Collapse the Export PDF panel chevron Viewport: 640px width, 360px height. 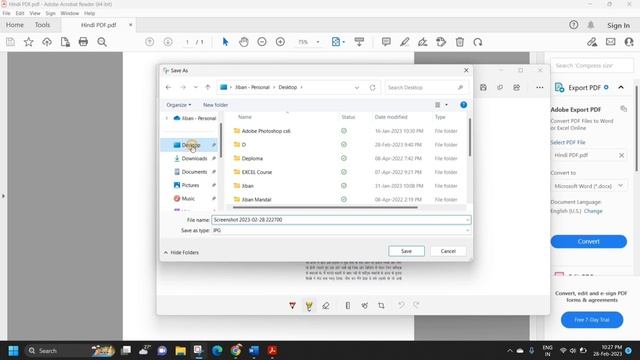point(621,87)
